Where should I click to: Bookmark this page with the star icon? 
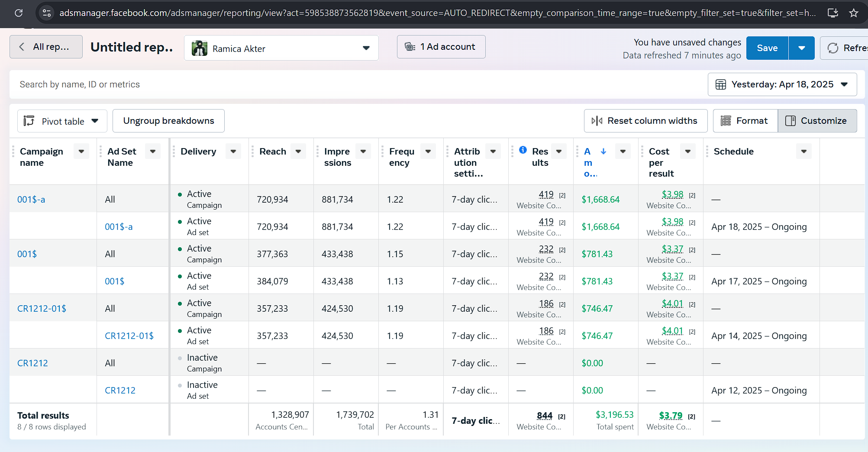click(x=853, y=13)
